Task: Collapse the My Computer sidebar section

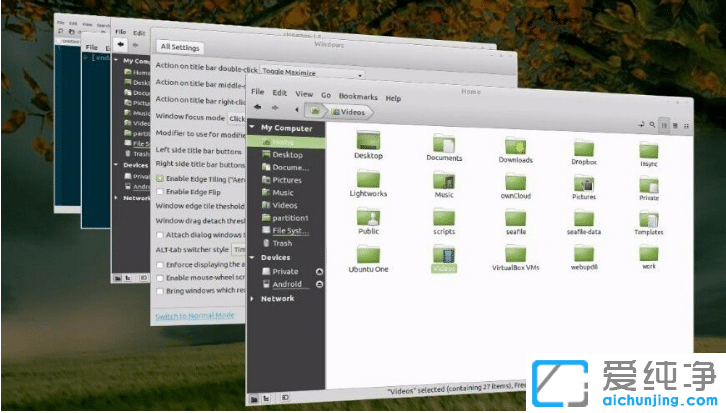Action: point(254,128)
